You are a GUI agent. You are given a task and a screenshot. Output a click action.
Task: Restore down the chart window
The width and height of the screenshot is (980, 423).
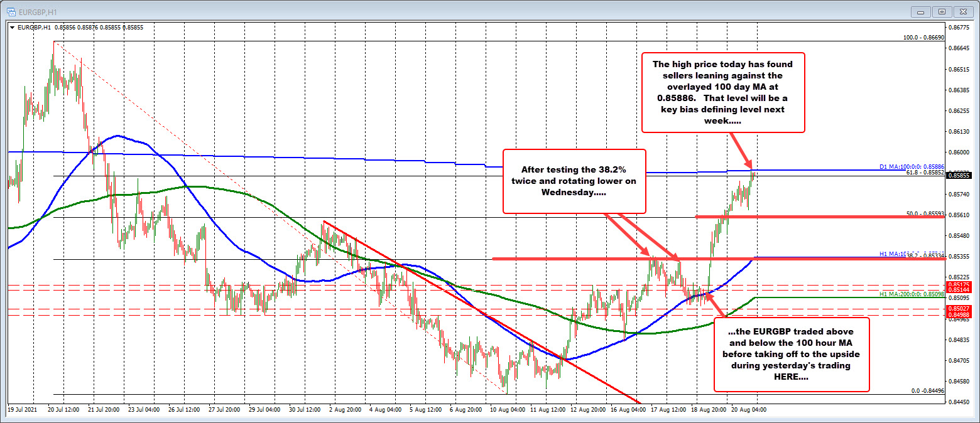[942, 11]
